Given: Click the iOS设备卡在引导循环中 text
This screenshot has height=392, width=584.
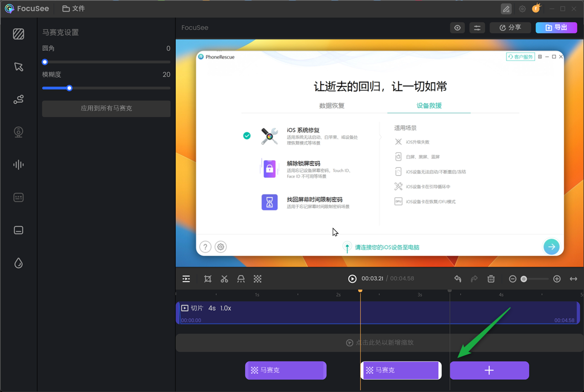Looking at the screenshot, I should coord(428,186).
